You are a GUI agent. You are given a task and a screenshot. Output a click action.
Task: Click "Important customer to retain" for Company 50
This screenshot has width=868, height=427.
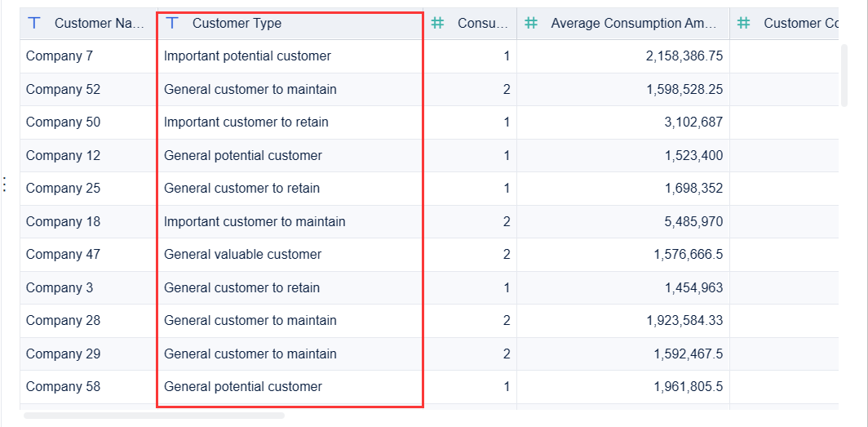tap(246, 122)
